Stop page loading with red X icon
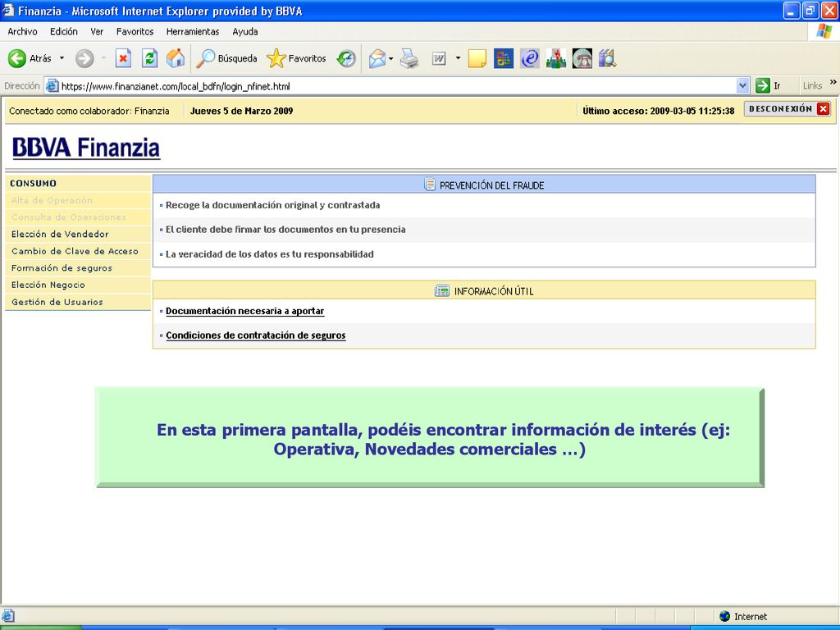The image size is (840, 630). click(123, 58)
